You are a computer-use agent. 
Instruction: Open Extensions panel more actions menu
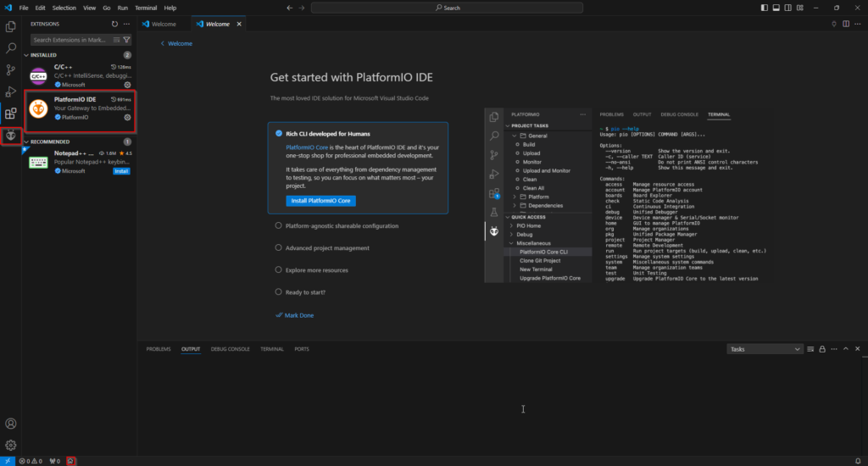[x=127, y=24]
